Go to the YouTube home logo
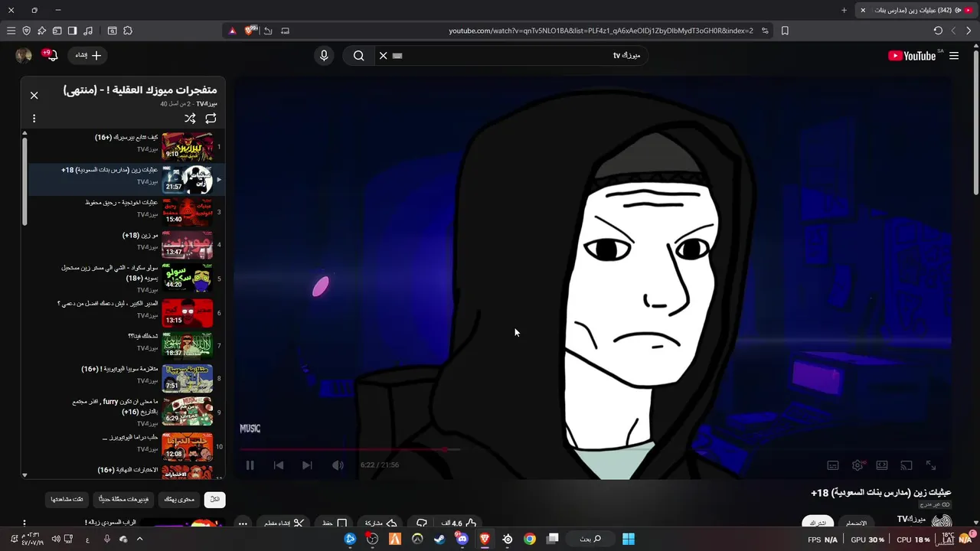 [x=912, y=55]
